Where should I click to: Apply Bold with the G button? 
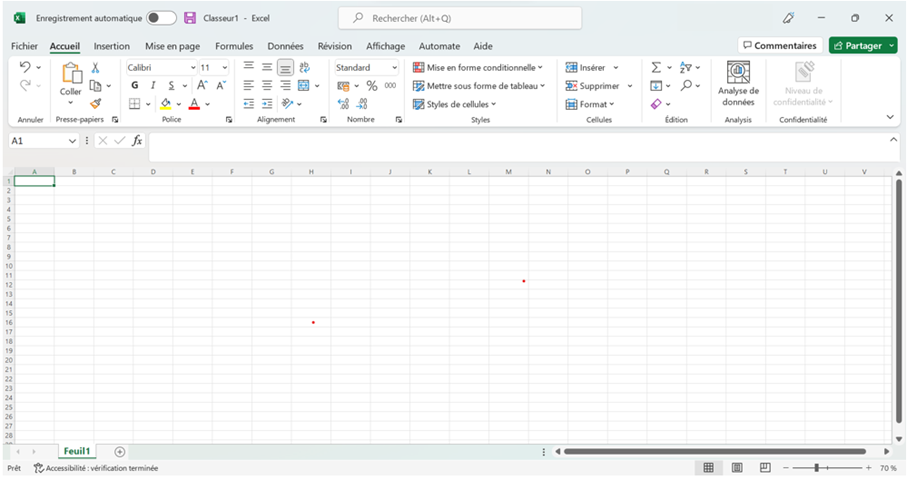135,86
